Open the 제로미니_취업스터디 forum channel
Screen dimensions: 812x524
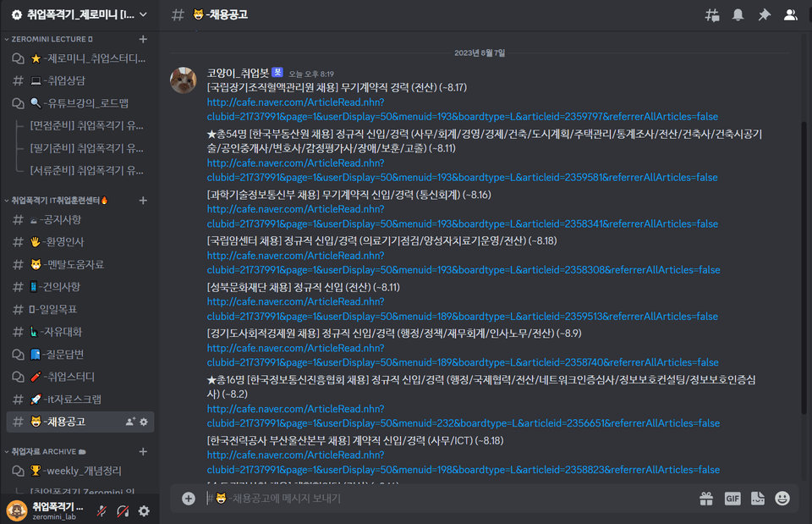80,58
